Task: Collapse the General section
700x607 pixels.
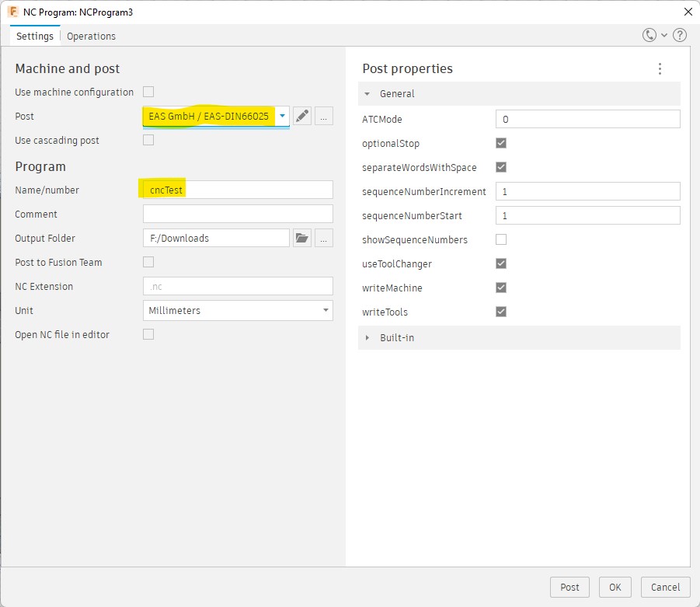Action: pos(367,94)
